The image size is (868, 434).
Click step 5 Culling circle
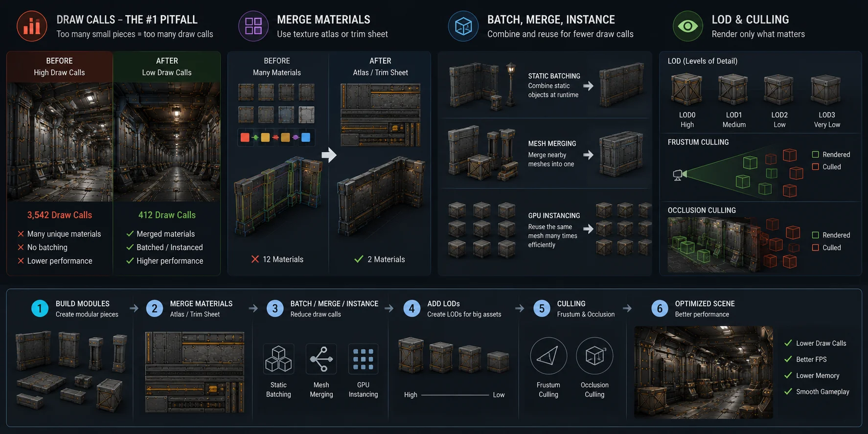coord(542,309)
